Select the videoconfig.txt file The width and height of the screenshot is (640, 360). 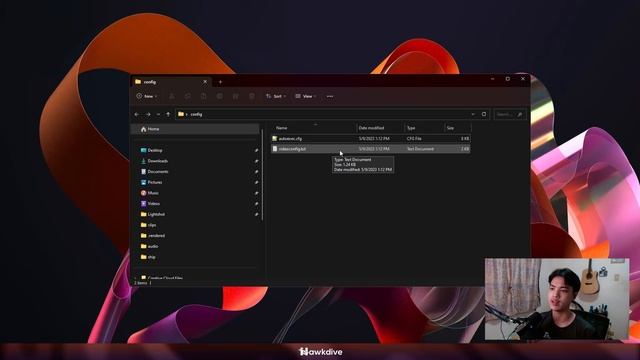tap(371, 149)
